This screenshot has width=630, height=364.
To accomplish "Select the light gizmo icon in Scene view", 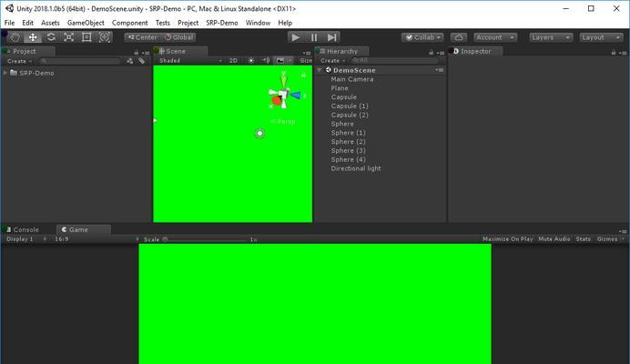I will coord(260,133).
